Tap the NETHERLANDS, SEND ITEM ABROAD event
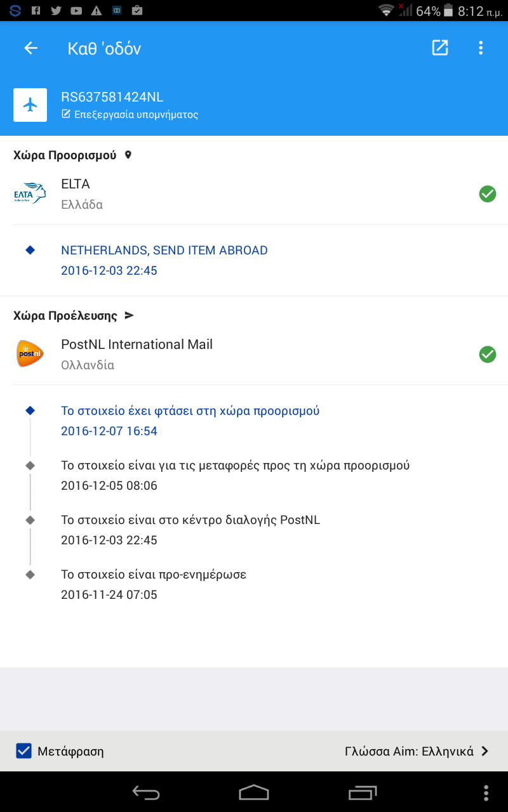 click(164, 251)
